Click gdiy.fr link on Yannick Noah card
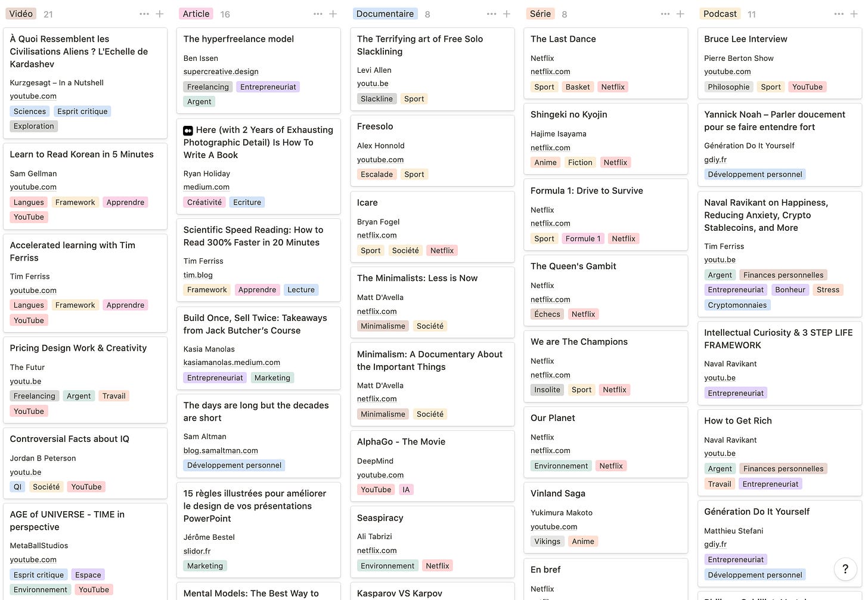This screenshot has height=600, width=868. (715, 160)
